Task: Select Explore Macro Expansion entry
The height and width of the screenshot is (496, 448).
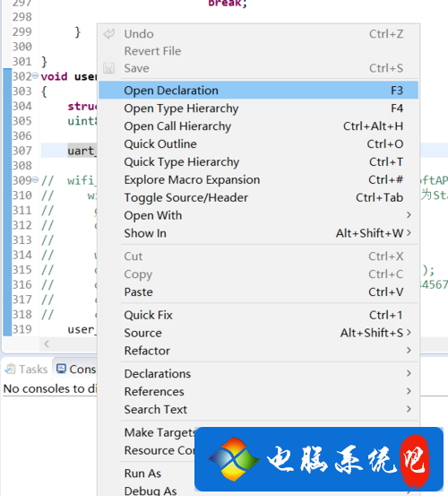Action: pyautogui.click(x=258, y=179)
